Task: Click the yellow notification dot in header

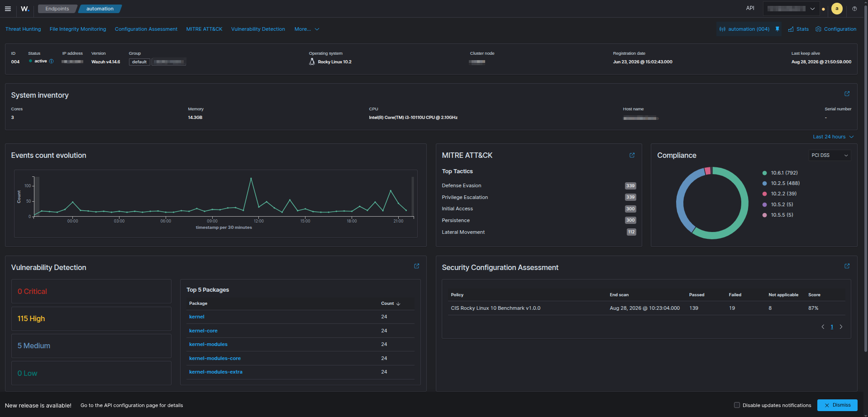Action: [823, 9]
